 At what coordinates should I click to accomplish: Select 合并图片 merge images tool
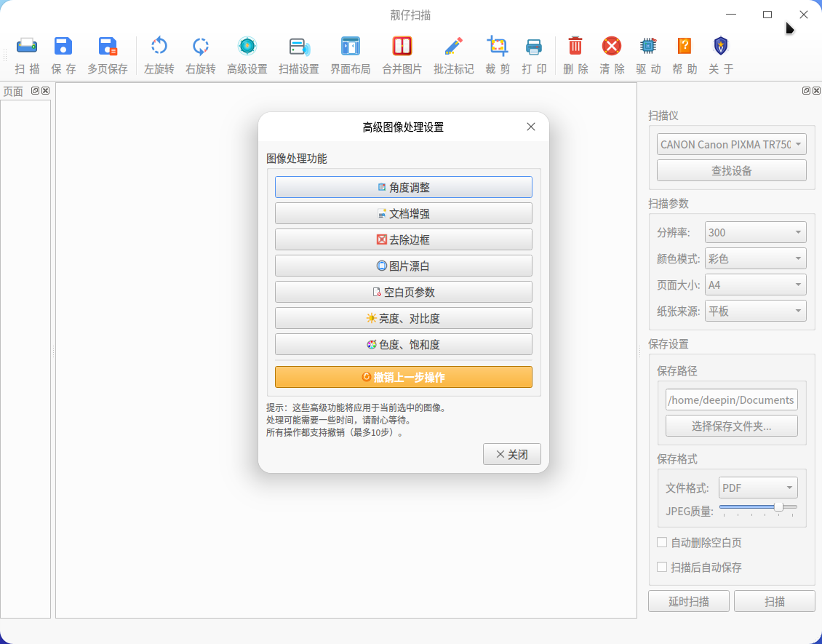[402, 46]
